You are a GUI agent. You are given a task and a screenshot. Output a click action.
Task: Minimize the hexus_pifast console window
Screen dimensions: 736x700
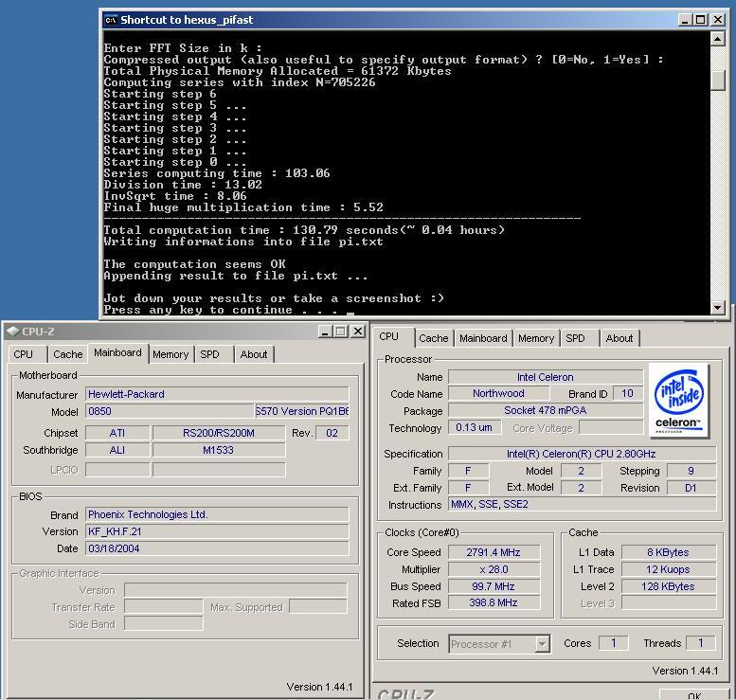pos(685,20)
